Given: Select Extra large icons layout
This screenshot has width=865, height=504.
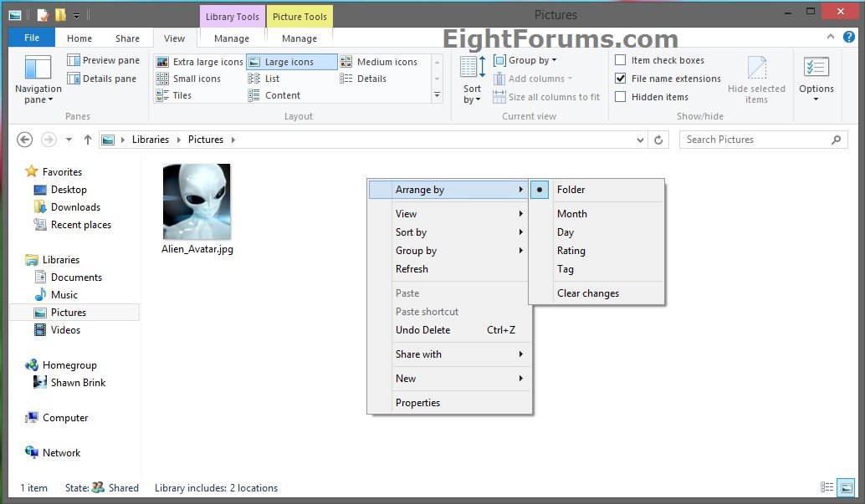Looking at the screenshot, I should (199, 62).
